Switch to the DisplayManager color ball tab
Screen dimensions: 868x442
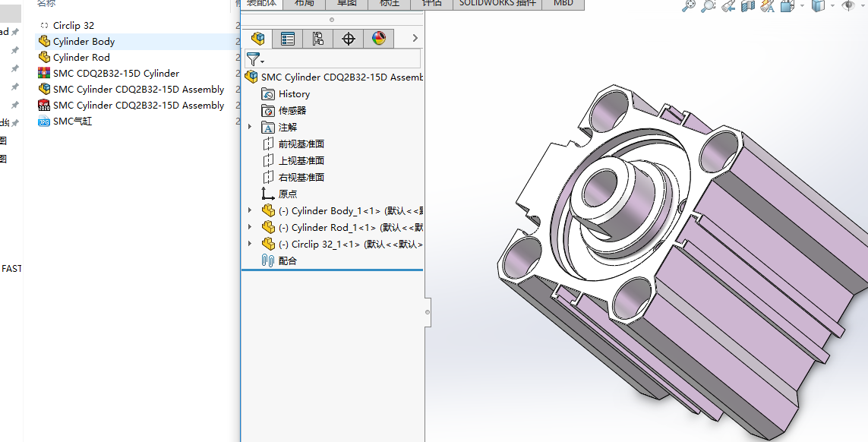pos(379,38)
